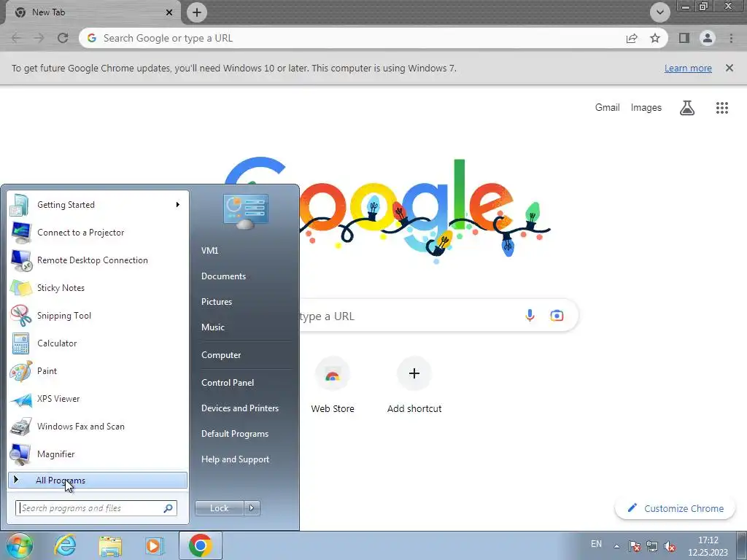The width and height of the screenshot is (747, 560).
Task: Open the Google apps grid icon
Action: [x=721, y=108]
